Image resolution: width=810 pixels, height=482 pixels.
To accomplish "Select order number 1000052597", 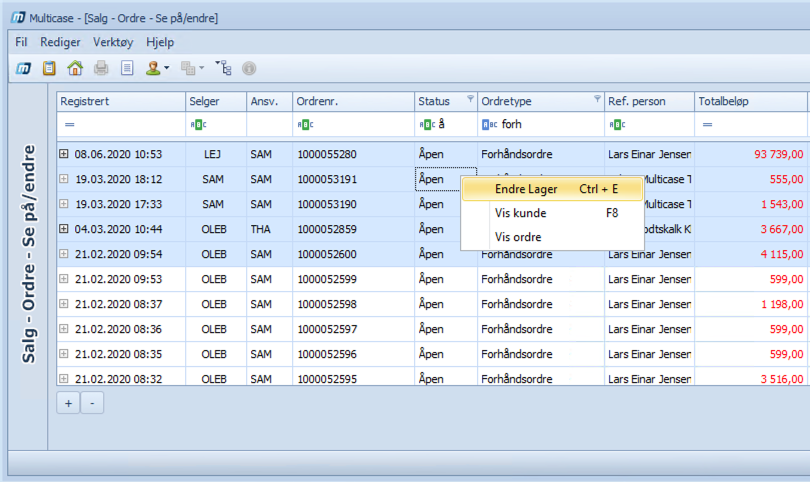I will [x=327, y=329].
